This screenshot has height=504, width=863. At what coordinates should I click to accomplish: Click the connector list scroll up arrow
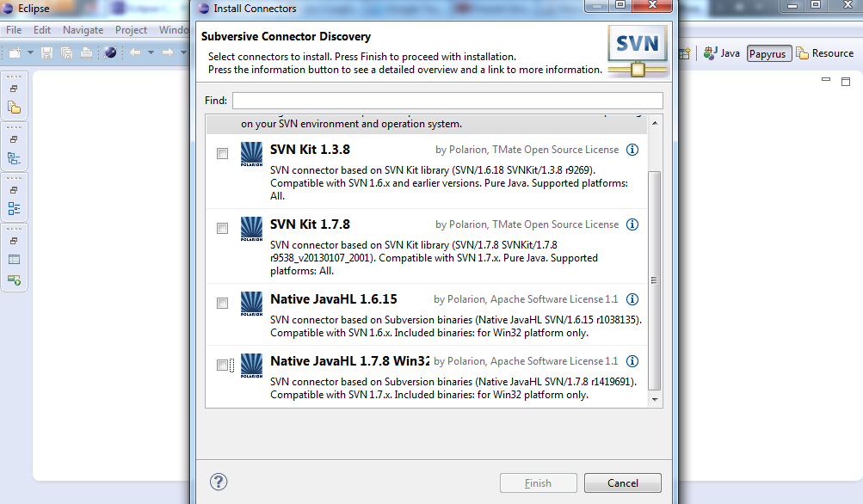click(655, 123)
